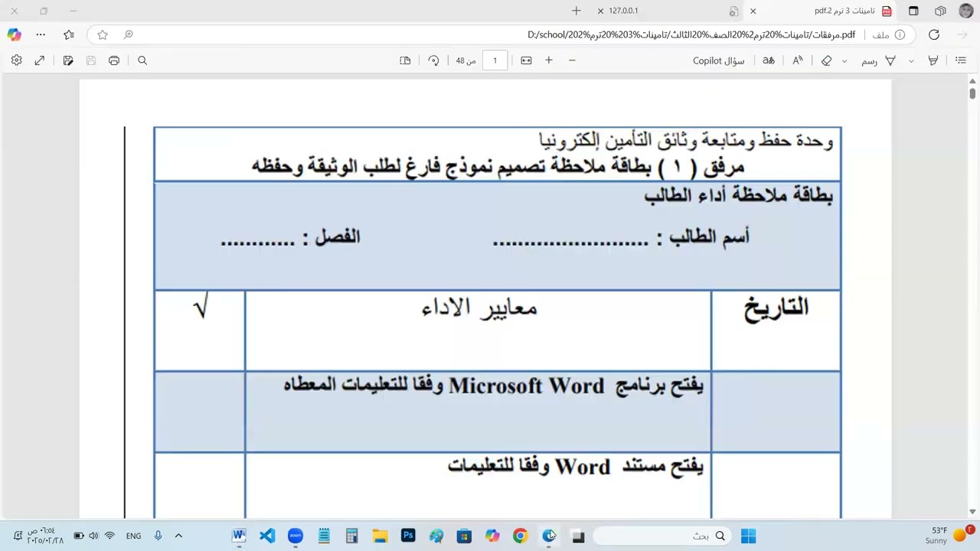The image size is (980, 551).
Task: Open the profile avatar
Action: pyautogui.click(x=965, y=11)
